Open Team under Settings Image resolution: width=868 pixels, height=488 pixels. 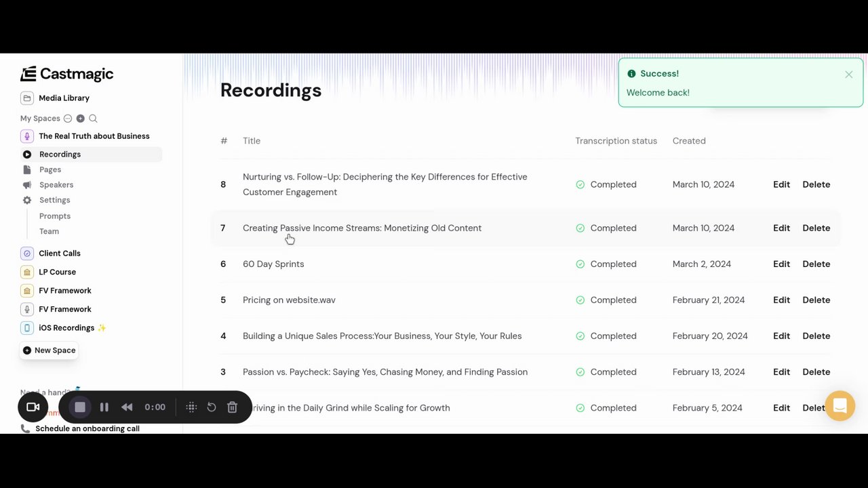(49, 231)
